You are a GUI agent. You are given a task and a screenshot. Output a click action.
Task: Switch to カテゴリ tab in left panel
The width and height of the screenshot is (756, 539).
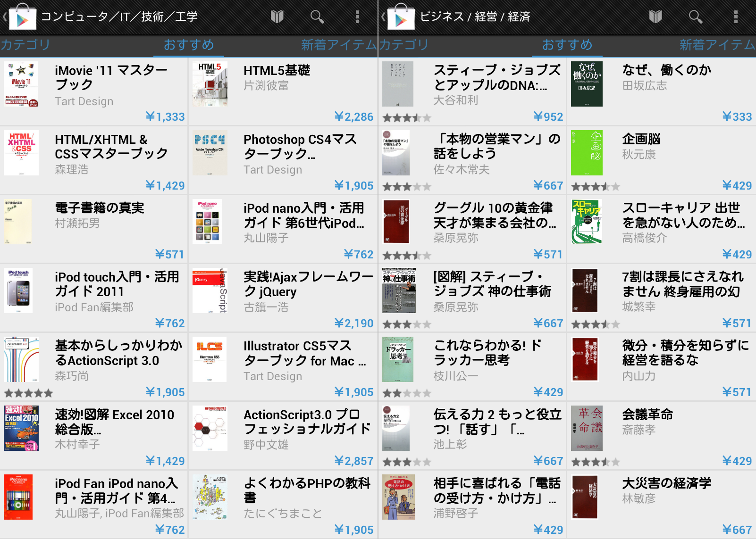click(25, 45)
